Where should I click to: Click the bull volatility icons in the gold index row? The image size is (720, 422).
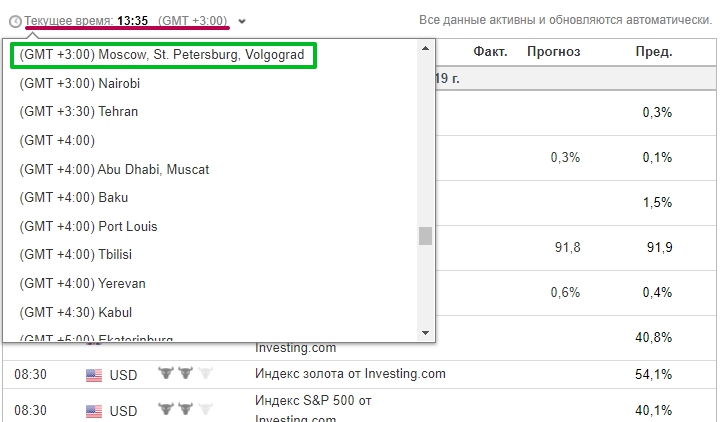coord(185,375)
